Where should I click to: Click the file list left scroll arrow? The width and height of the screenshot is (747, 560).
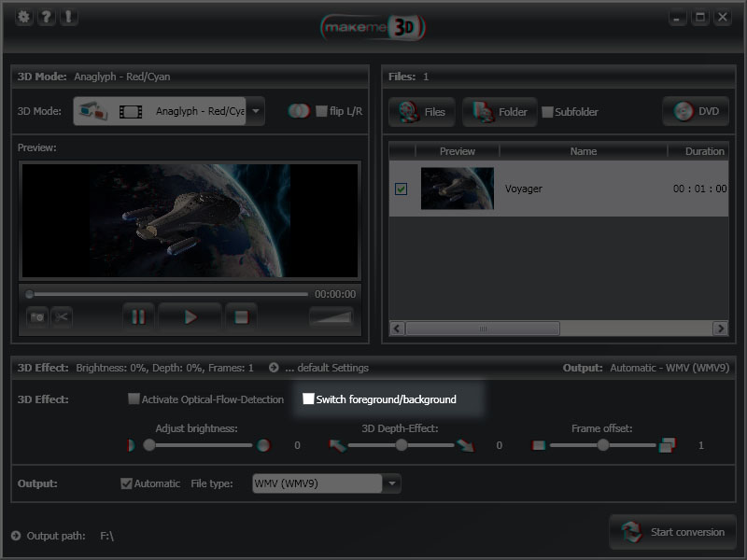tap(398, 329)
